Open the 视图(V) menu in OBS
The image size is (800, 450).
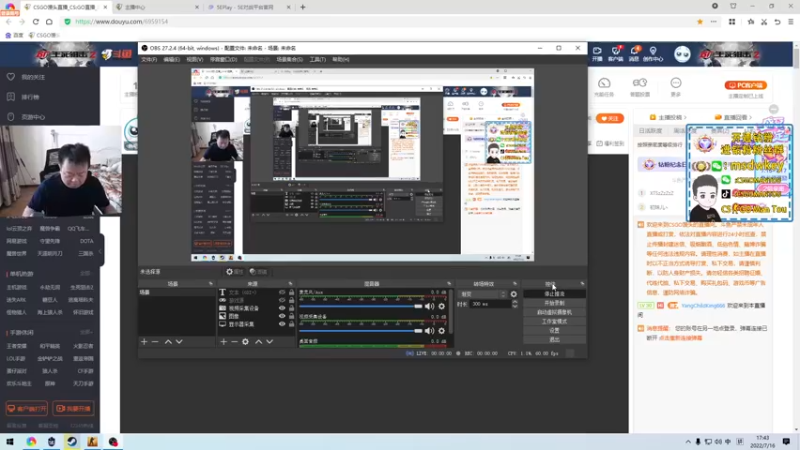194,60
